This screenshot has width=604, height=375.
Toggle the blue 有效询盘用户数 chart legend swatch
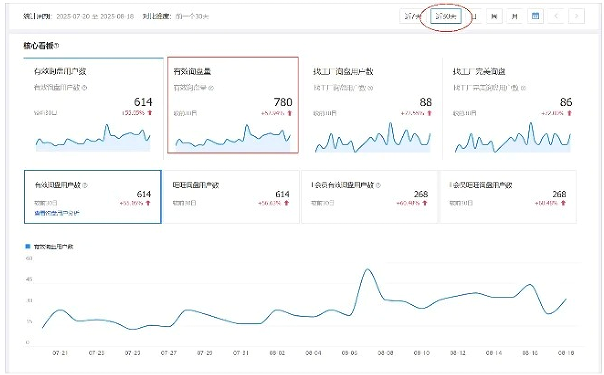point(28,246)
